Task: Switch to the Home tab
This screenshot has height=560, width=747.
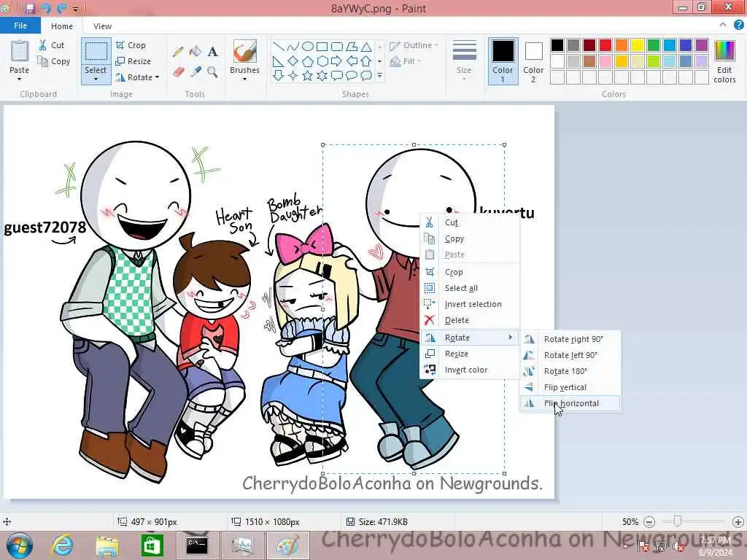Action: [x=62, y=26]
